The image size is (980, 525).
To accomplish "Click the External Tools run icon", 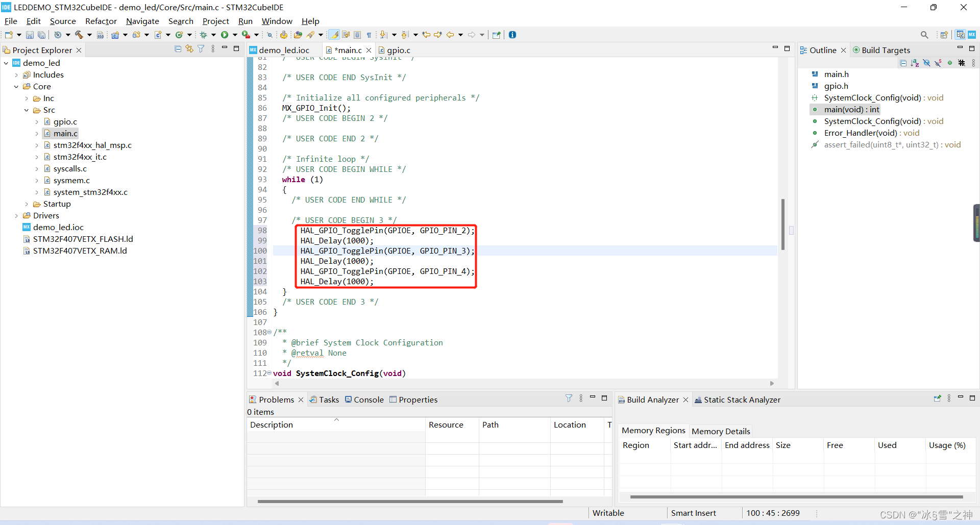I will (x=246, y=35).
